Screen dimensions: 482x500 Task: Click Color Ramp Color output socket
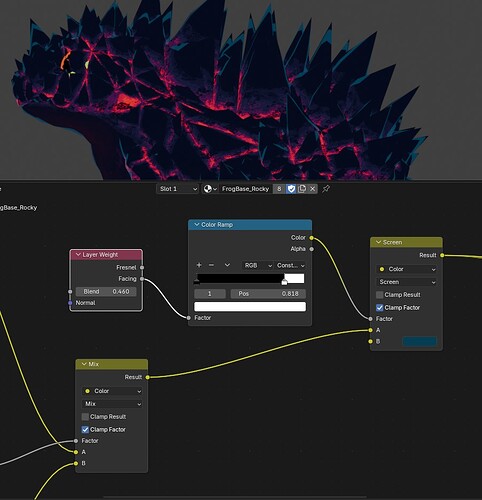tap(311, 238)
